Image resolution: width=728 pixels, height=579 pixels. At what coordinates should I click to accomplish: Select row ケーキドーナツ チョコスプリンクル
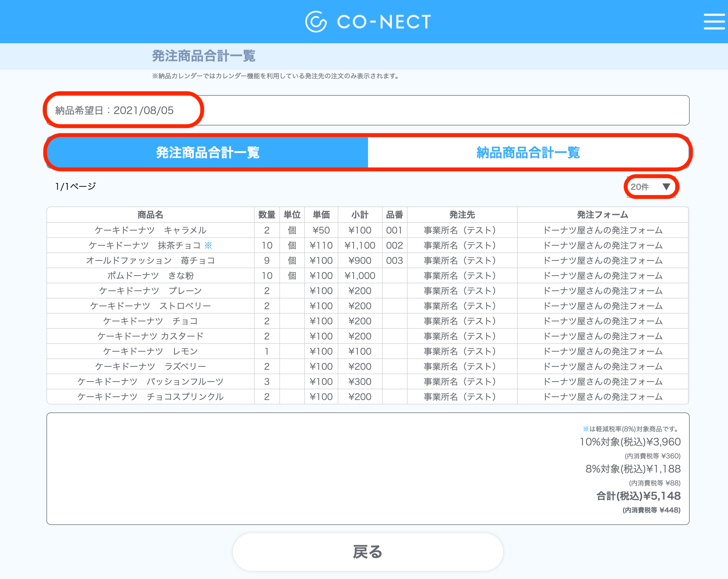[367, 397]
